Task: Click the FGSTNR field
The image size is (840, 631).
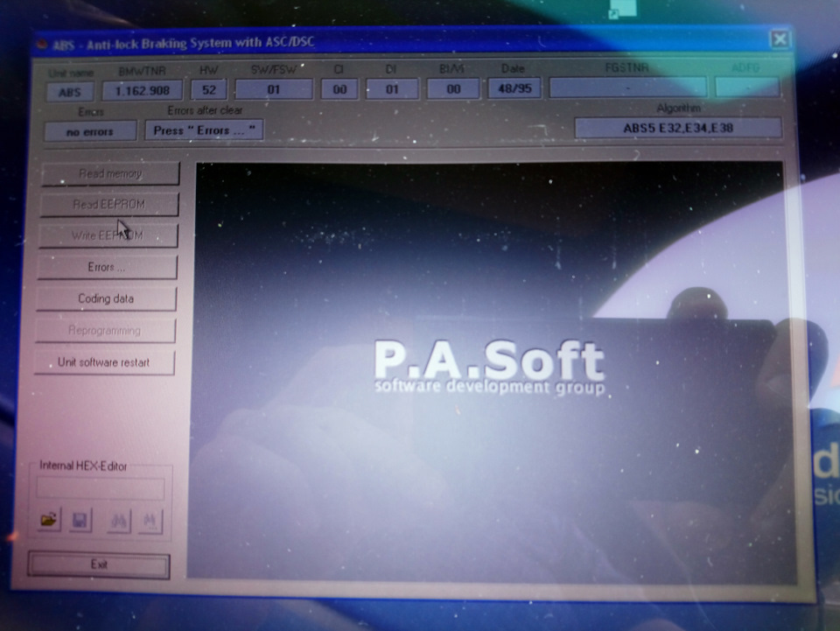Action: click(628, 87)
